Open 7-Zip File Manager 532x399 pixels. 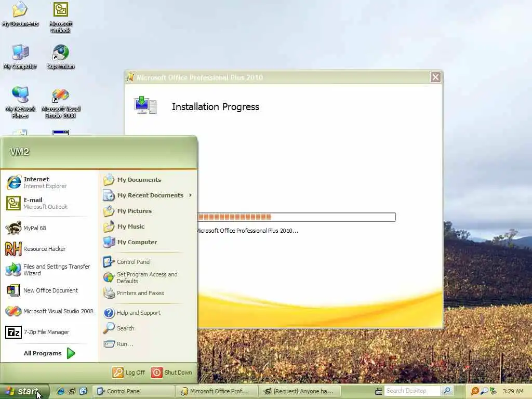click(49, 332)
